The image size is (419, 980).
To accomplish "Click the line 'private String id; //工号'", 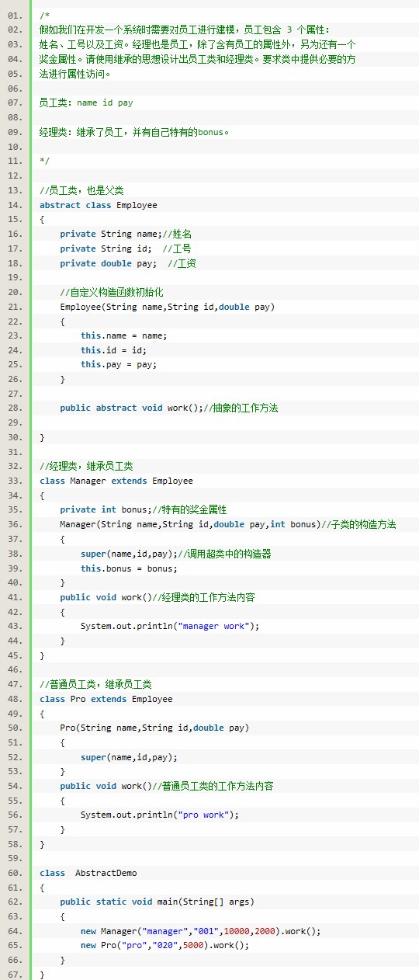I will tap(126, 248).
